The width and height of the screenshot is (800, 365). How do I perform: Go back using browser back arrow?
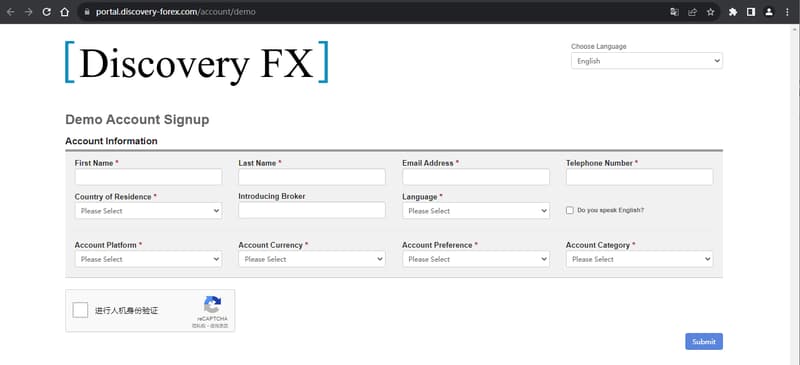11,12
